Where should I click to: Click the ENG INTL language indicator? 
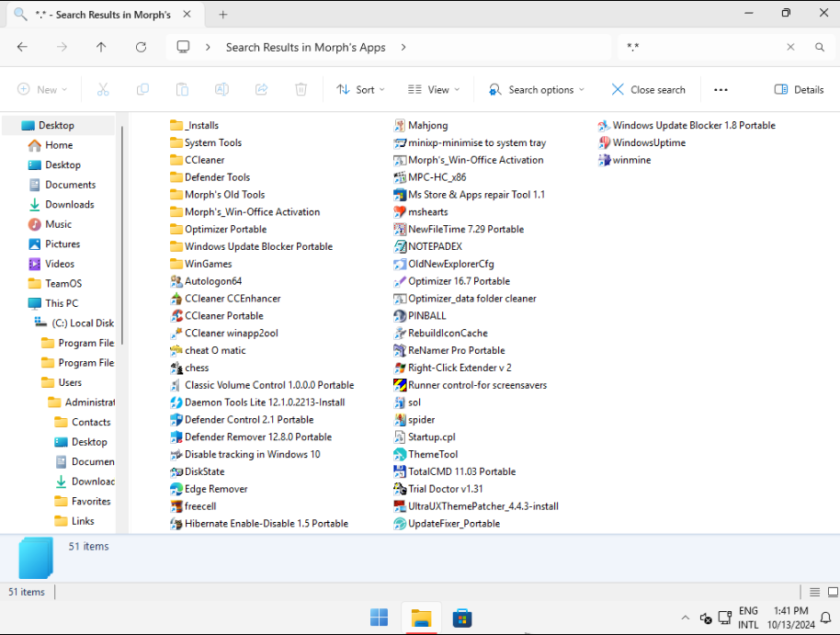(x=748, y=618)
